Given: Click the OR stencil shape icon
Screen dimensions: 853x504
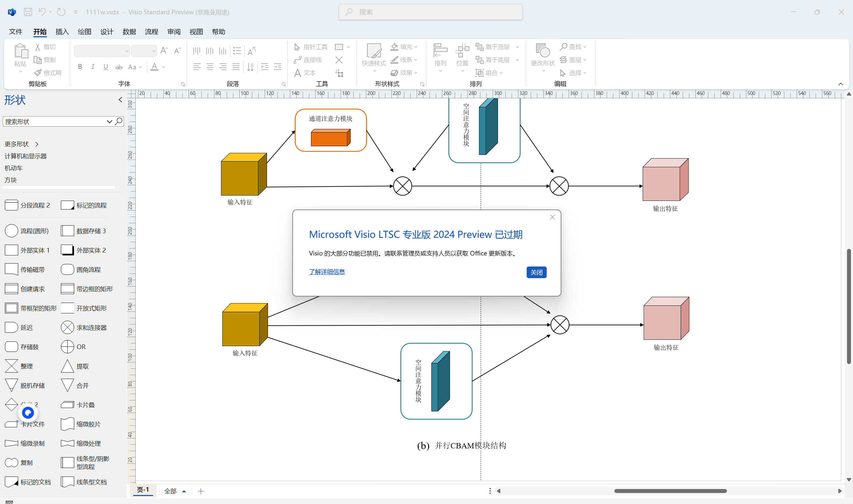Looking at the screenshot, I should 67,347.
